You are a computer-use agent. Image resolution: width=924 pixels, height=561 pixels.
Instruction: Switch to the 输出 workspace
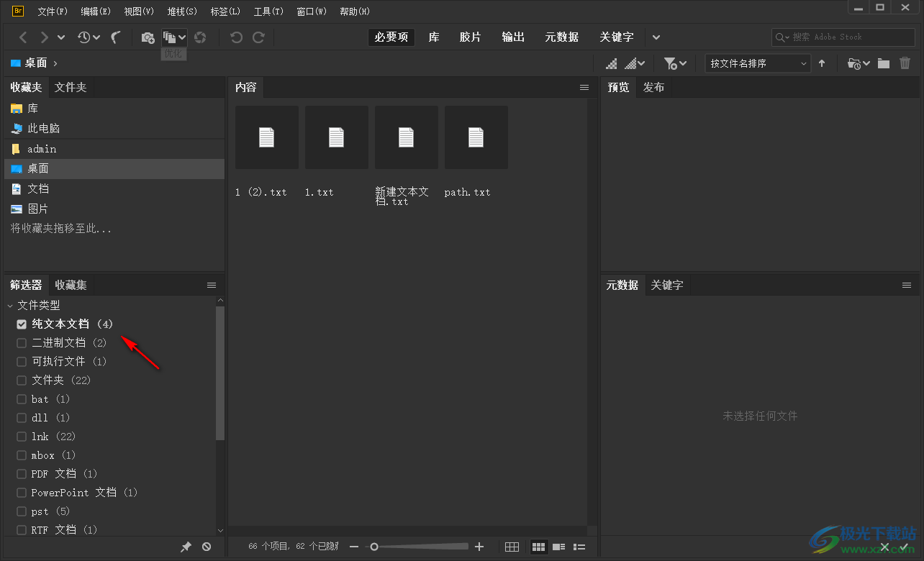click(x=513, y=37)
